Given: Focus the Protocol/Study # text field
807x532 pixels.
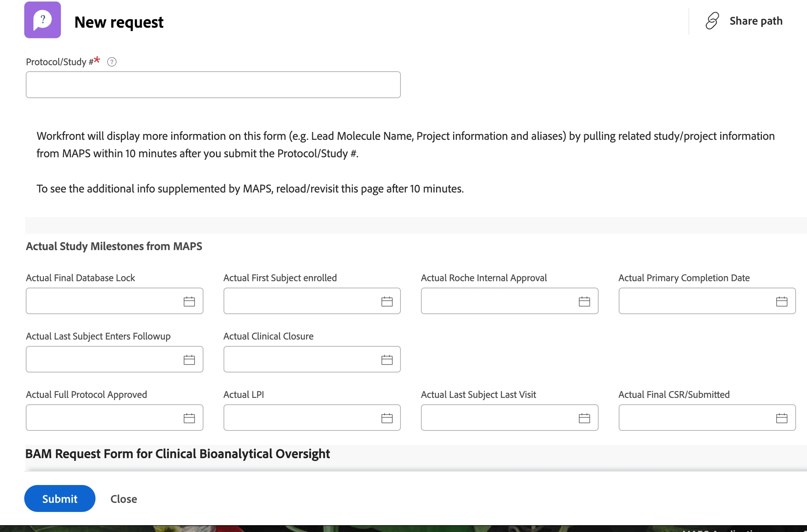Looking at the screenshot, I should [x=213, y=84].
